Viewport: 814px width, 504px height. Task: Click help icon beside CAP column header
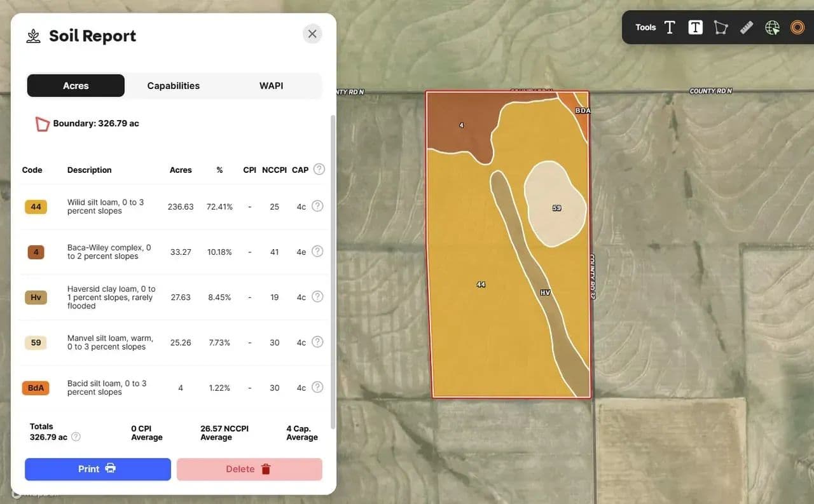[319, 169]
